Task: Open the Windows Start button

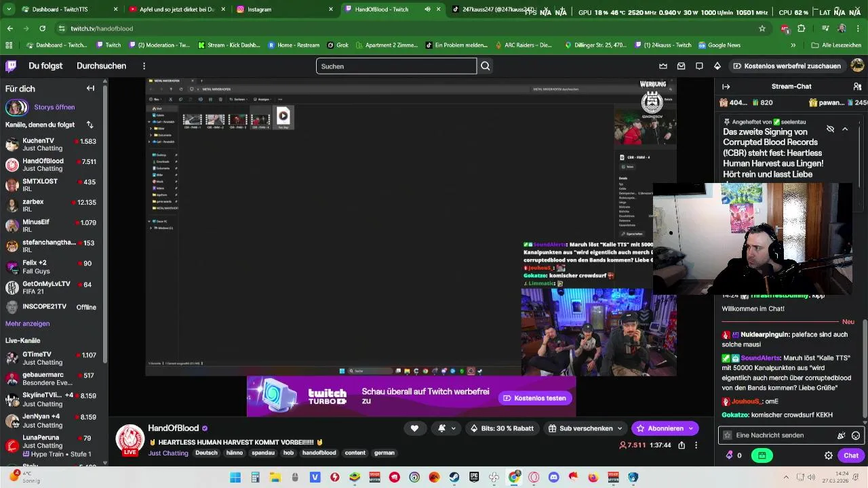Action: point(235,477)
